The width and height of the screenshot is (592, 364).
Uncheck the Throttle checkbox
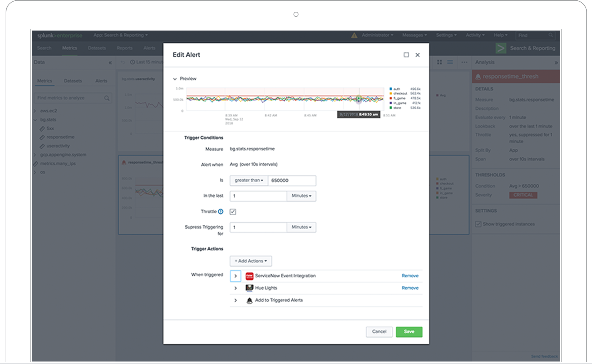point(233,212)
